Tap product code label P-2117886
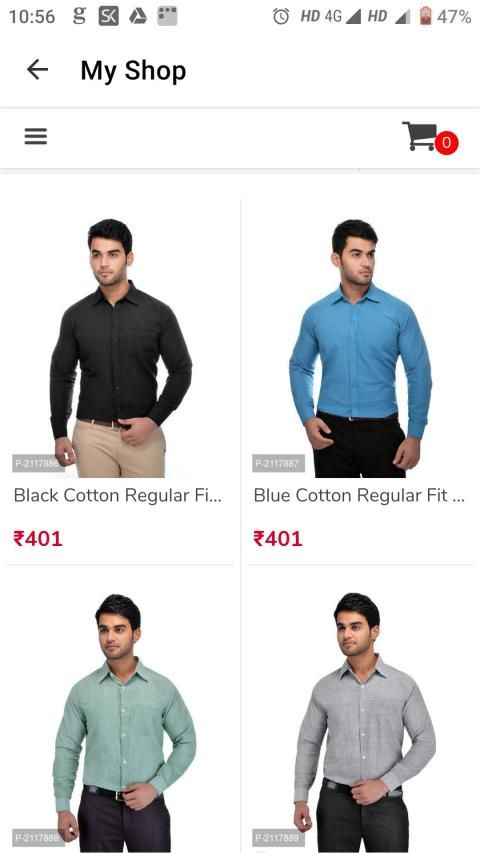Viewport: 480px width, 853px height. point(38,463)
